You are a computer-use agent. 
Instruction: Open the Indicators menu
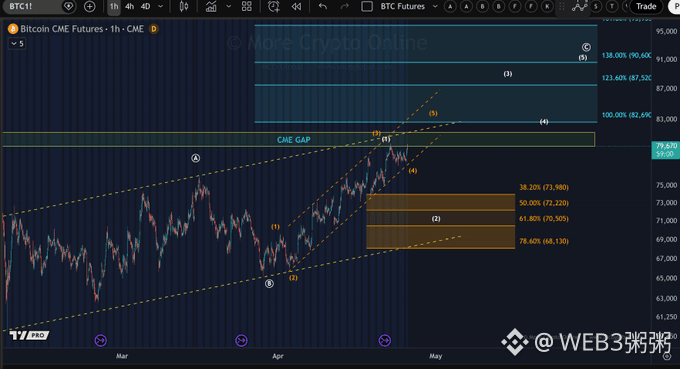(x=211, y=7)
